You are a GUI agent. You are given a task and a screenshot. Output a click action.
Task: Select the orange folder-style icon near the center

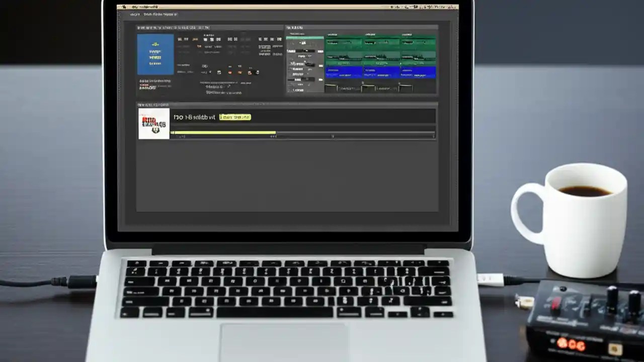pyautogui.click(x=240, y=72)
